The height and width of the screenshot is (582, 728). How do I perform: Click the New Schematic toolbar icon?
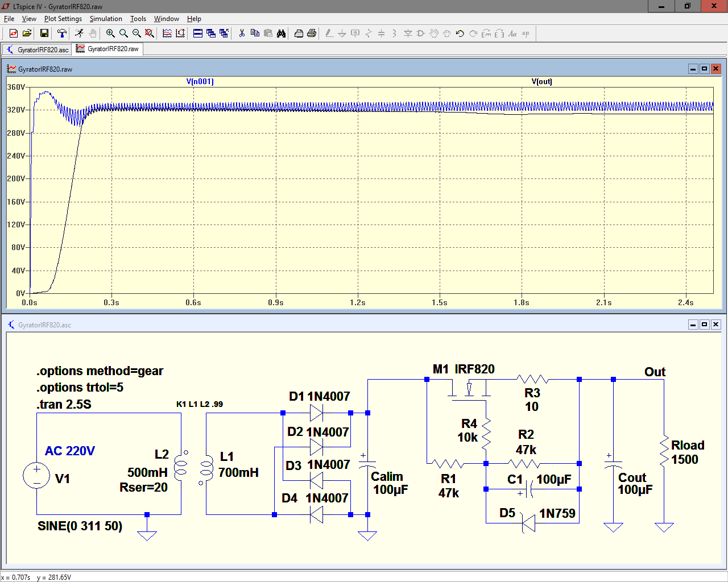point(13,34)
